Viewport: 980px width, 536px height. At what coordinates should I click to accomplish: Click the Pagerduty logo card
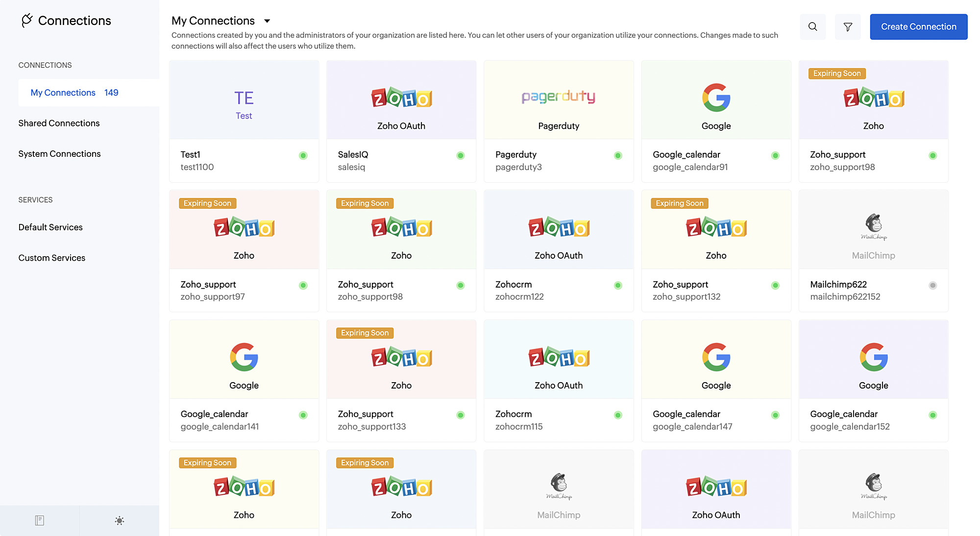[x=558, y=97]
